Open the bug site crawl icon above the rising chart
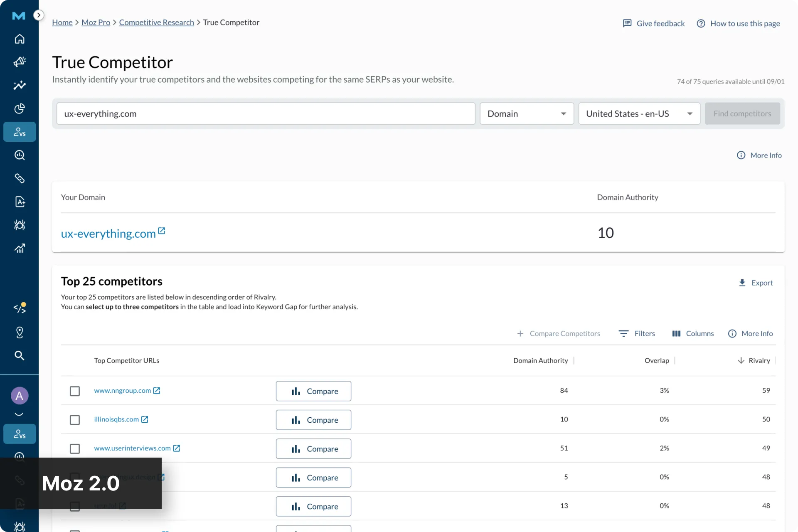This screenshot has height=532, width=798. [20, 225]
